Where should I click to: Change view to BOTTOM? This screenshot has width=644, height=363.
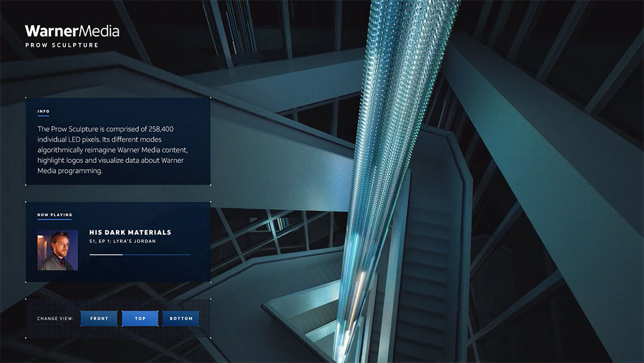coord(181,319)
